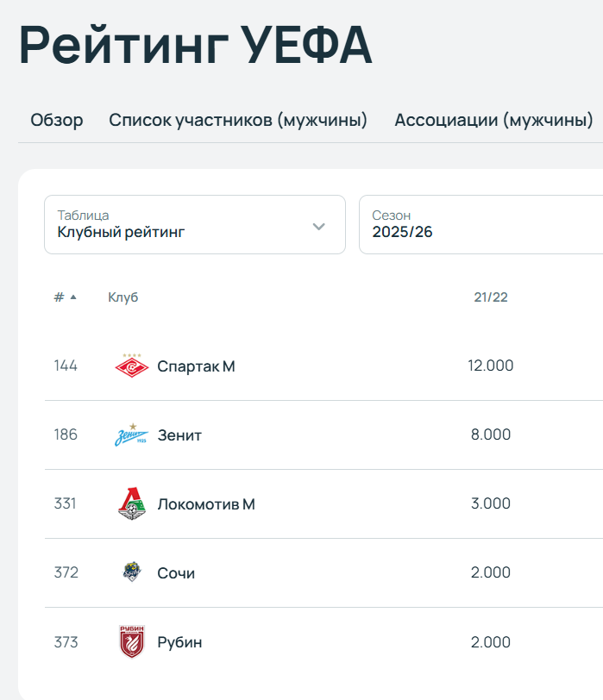Open the Список участников (мужчины) tab
Image resolution: width=603 pixels, height=700 pixels.
click(x=238, y=120)
